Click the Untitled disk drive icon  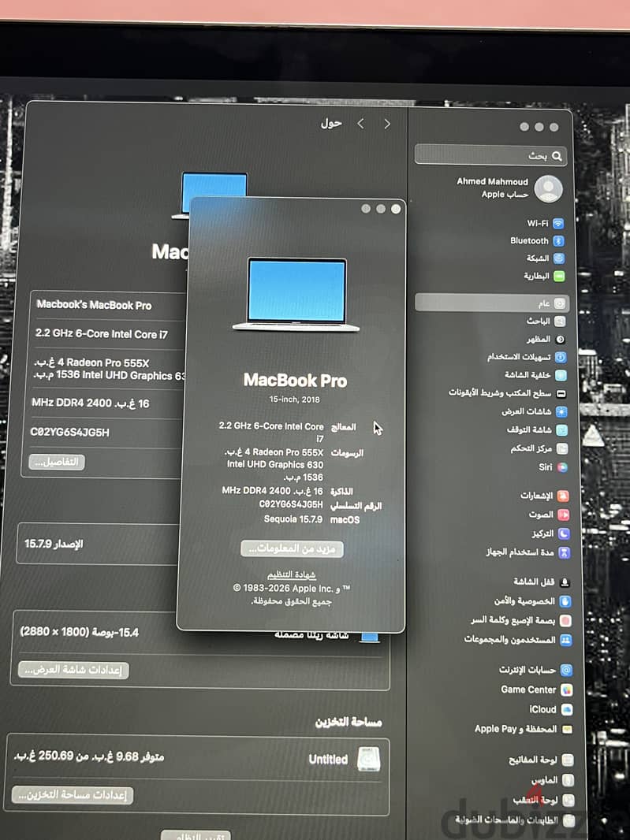369,759
